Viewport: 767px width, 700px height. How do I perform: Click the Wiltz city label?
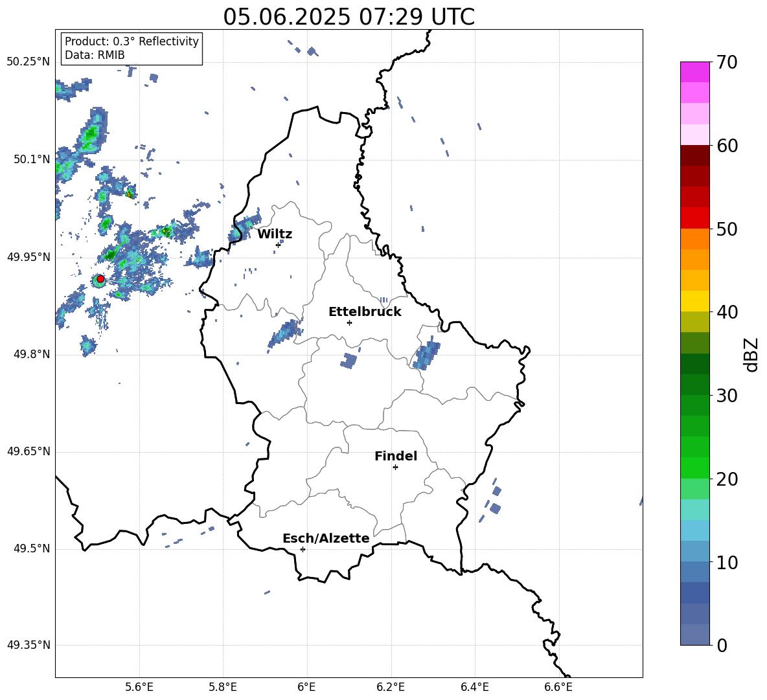(x=275, y=234)
